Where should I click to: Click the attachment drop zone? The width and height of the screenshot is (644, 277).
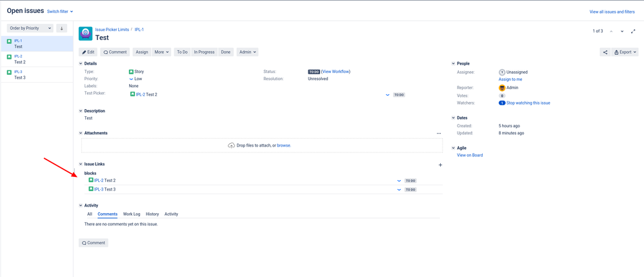[262, 145]
